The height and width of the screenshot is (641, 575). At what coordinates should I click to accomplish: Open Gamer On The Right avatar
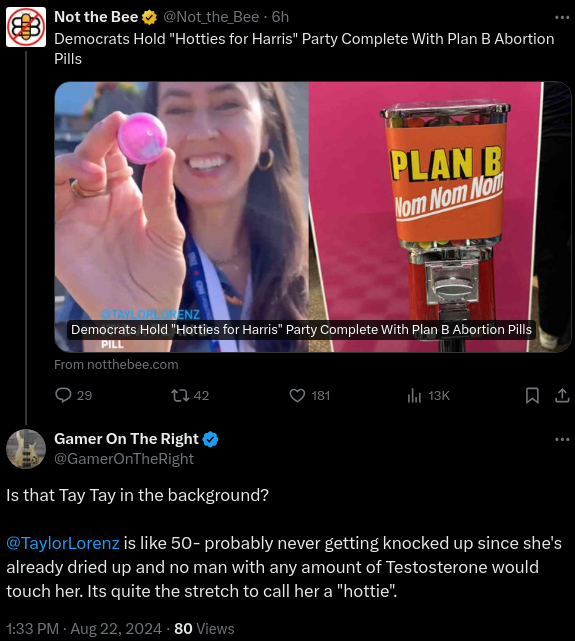pos(26,448)
